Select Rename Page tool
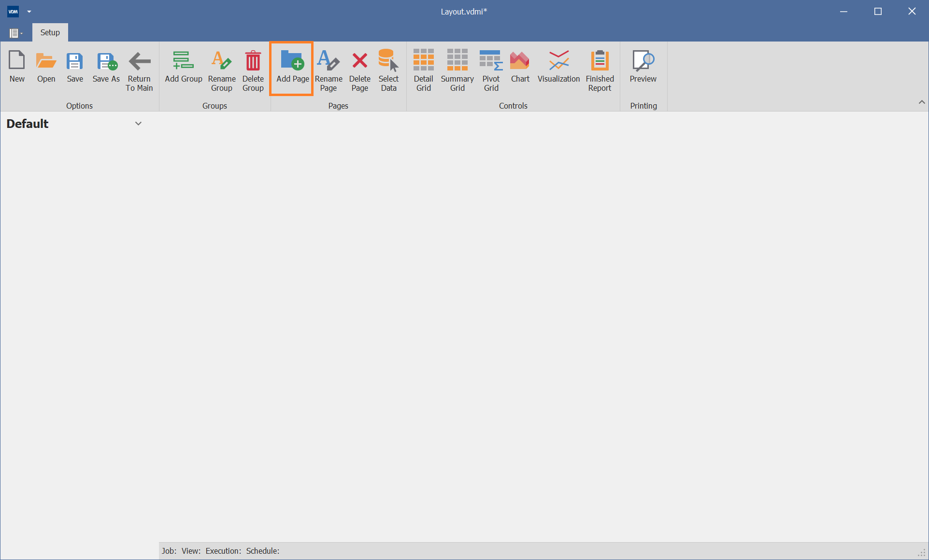 (x=329, y=71)
